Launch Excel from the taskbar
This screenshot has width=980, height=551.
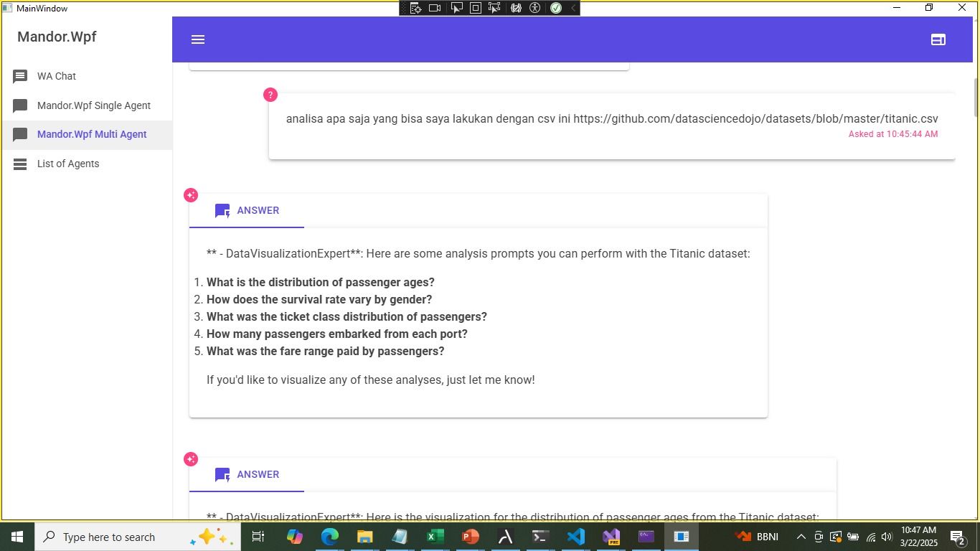tap(435, 537)
